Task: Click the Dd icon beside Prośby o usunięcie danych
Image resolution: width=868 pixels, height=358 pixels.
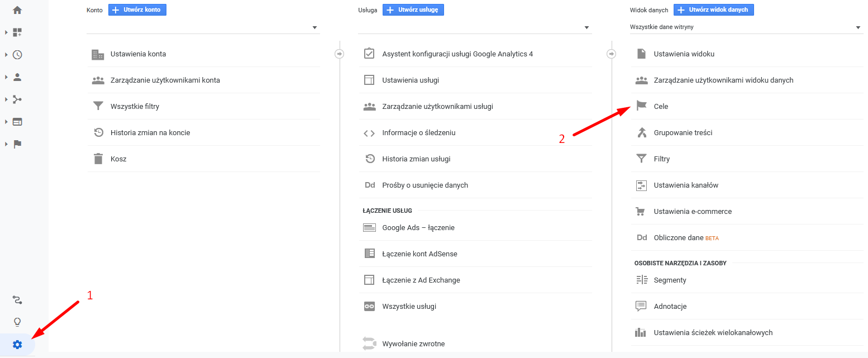Action: coord(369,185)
